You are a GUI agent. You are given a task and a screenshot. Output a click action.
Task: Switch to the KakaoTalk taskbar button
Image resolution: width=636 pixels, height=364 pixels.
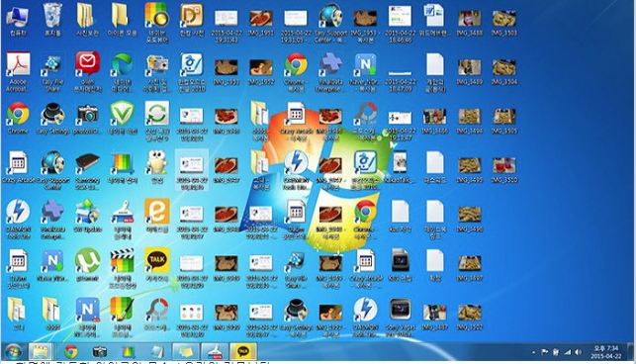243,351
